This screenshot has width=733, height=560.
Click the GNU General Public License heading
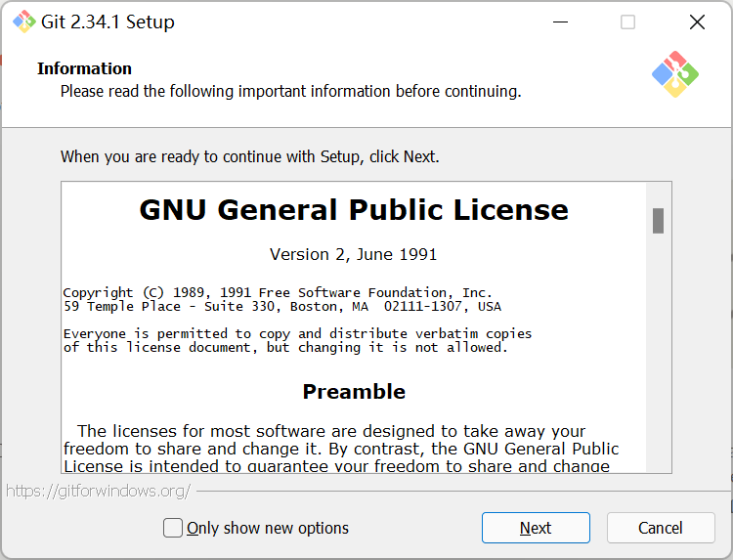[x=354, y=209]
